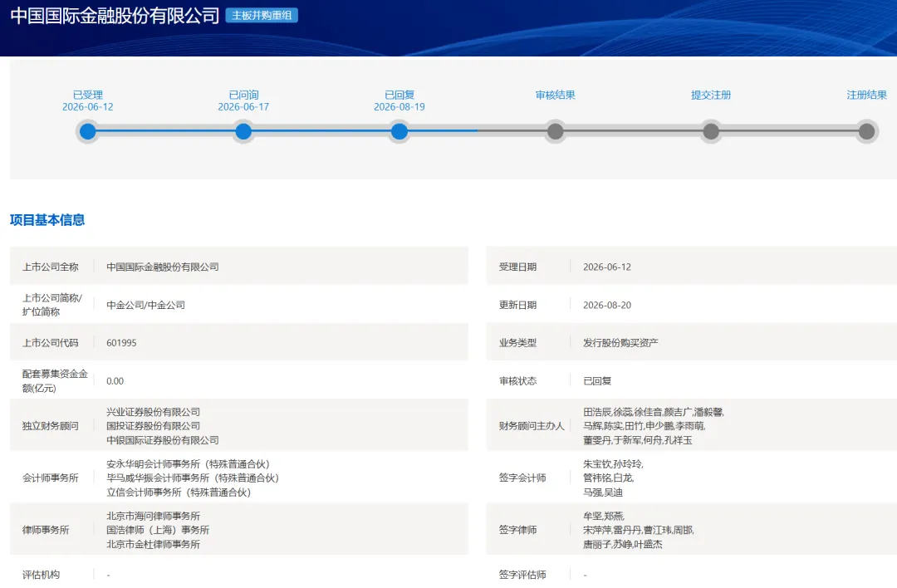Click the 中金公司/中金公司 short name value
897x588 pixels.
tap(146, 305)
